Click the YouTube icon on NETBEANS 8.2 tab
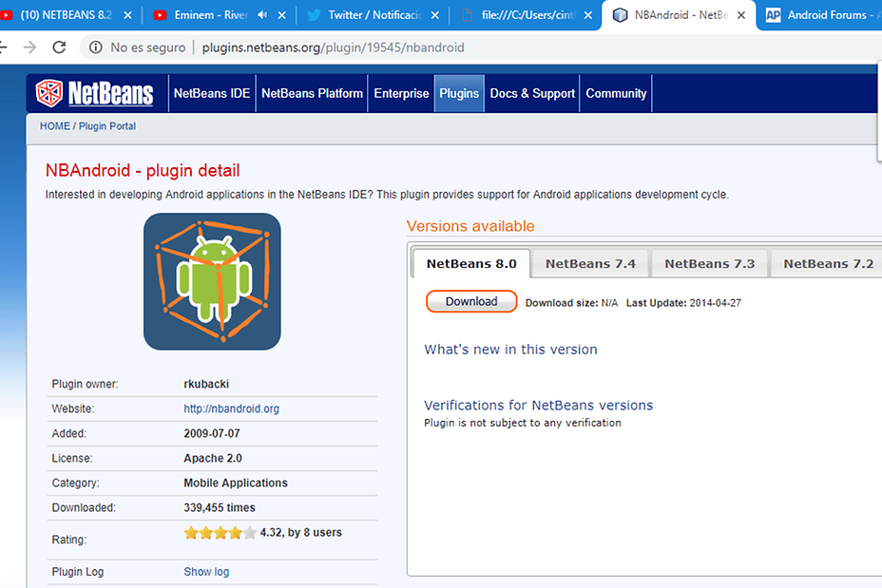This screenshot has height=588, width=882. [7, 15]
